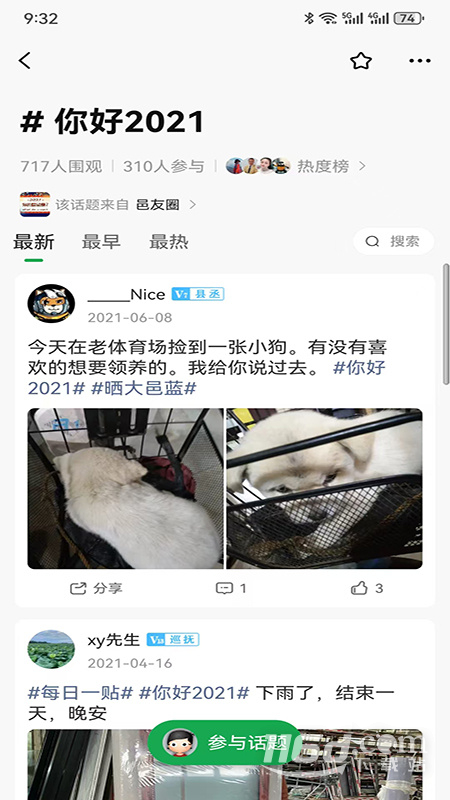450x800 pixels.
Task: Expand the 邑友圈 source chevron
Action: pos(192,205)
